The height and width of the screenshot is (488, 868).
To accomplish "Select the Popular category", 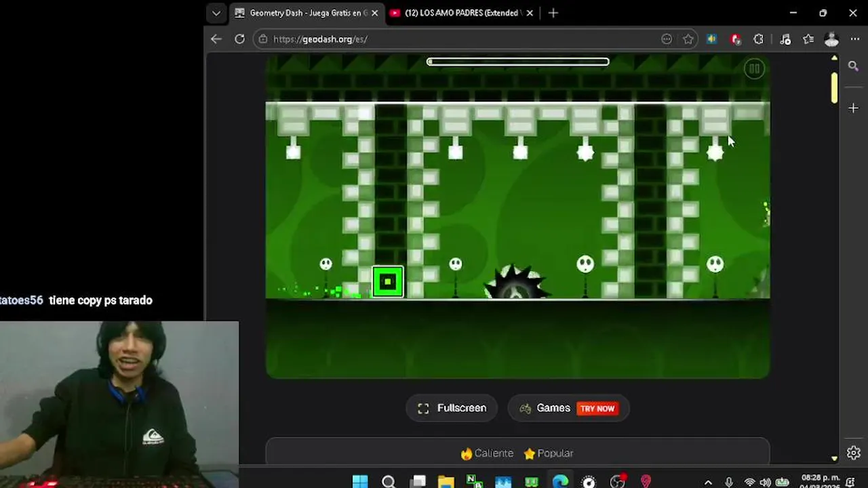I will pyautogui.click(x=549, y=453).
